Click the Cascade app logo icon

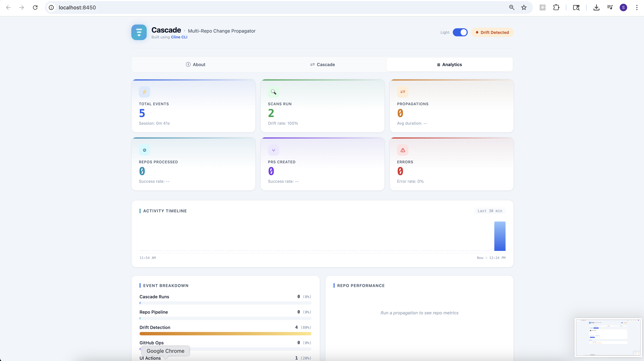click(x=139, y=32)
